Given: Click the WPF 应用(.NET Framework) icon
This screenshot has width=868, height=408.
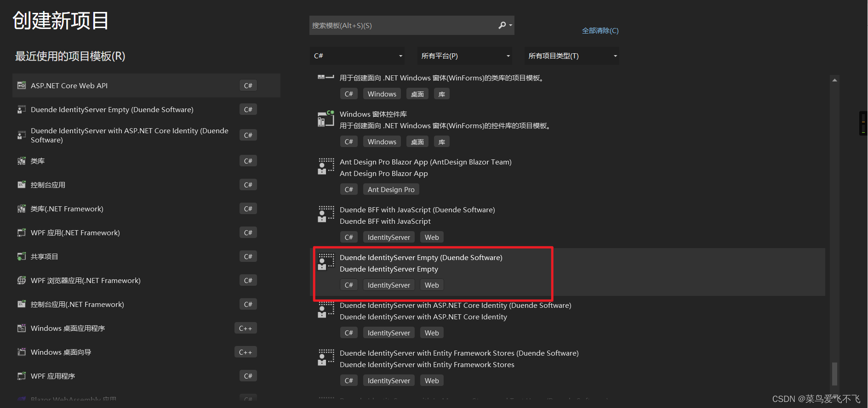Looking at the screenshot, I should click(x=21, y=232).
